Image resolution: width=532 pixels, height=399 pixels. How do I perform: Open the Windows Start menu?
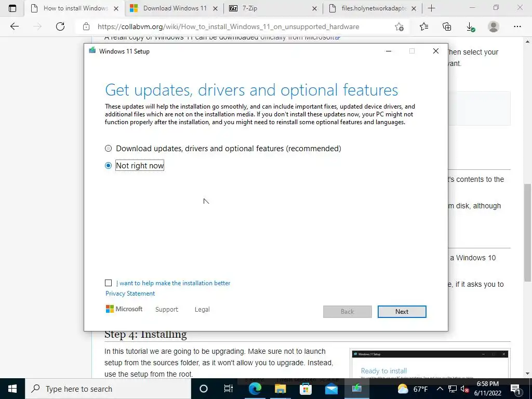12,389
